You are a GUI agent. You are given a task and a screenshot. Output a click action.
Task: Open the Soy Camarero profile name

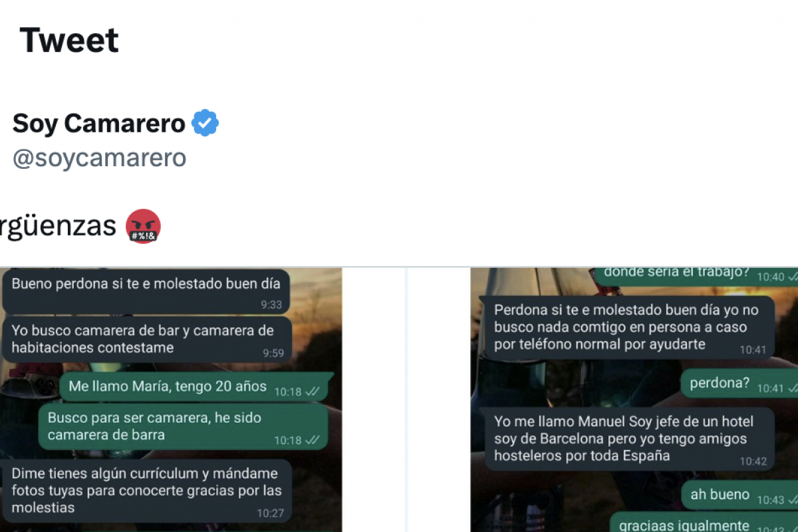pos(98,124)
